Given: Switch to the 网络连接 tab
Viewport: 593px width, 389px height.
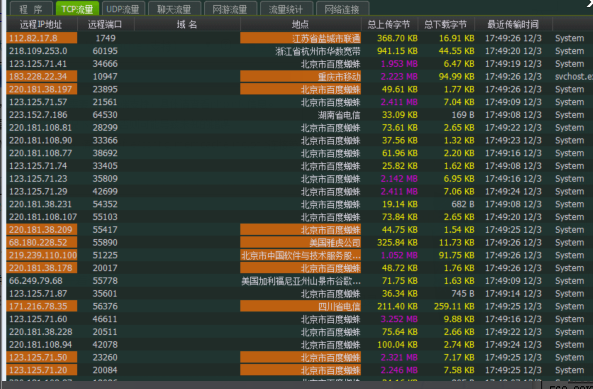Looking at the screenshot, I should pos(342,9).
